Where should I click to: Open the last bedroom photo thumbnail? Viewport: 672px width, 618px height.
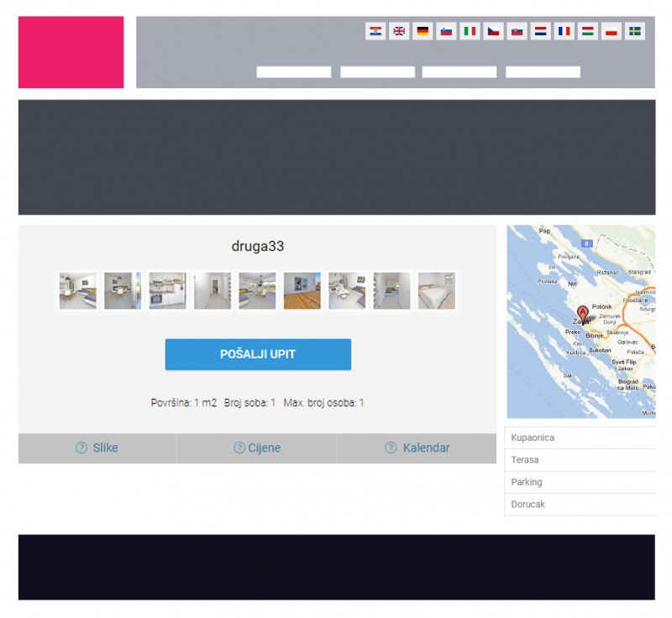(436, 291)
